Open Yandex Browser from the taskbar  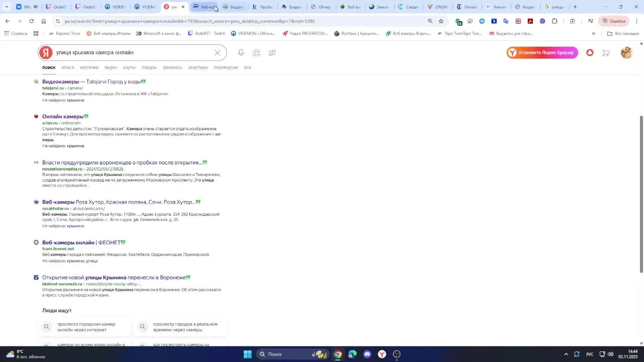click(382, 354)
